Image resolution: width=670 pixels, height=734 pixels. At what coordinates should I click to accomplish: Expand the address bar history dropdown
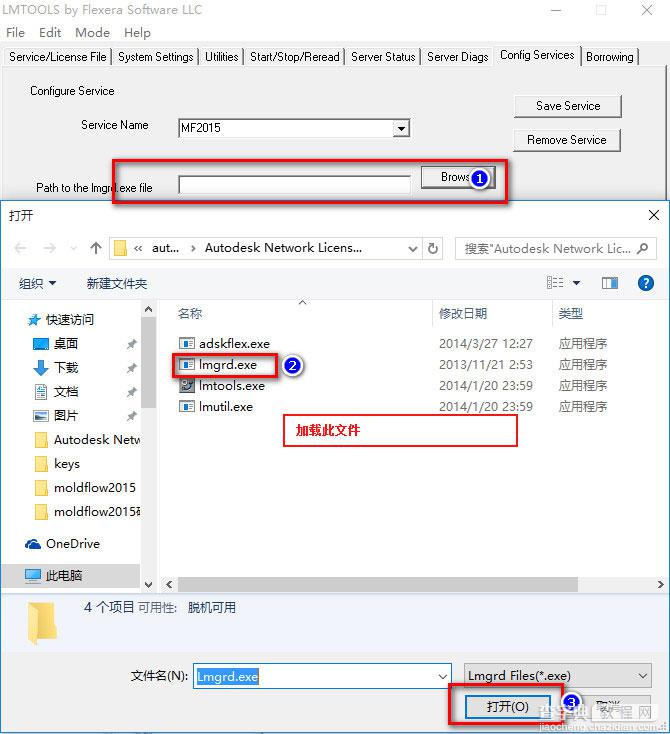click(x=412, y=249)
